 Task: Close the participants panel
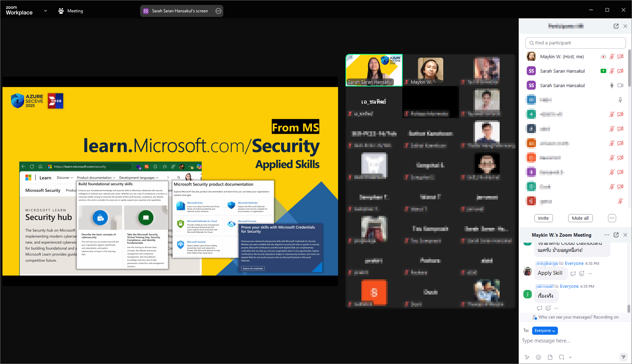pos(625,26)
